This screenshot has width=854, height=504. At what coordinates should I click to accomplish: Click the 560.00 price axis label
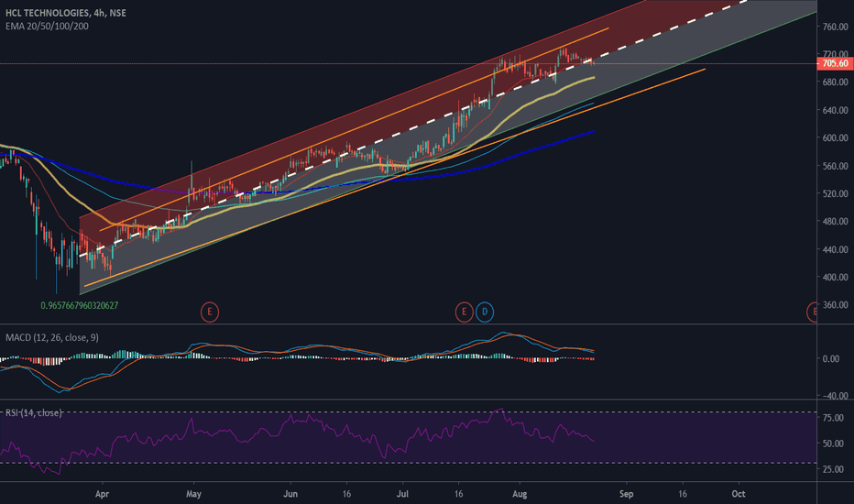[x=836, y=166]
